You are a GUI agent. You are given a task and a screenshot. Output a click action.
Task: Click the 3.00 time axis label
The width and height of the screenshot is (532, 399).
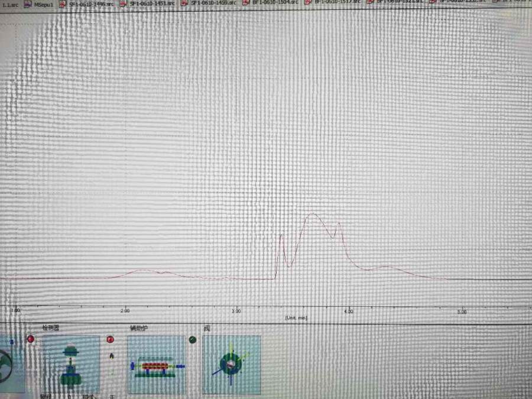(236, 311)
